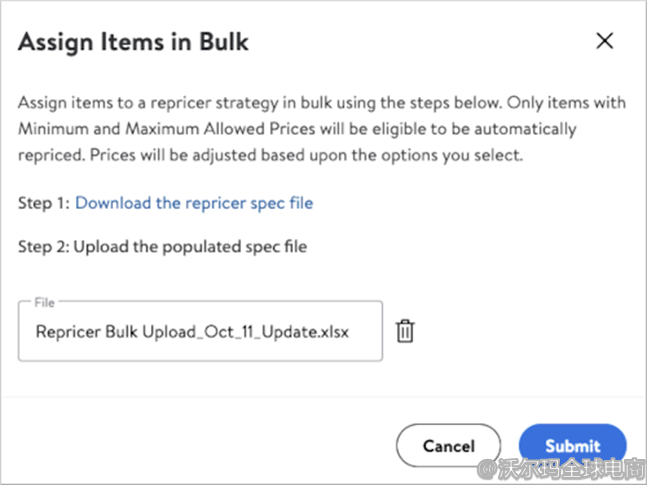Screen dimensions: 659x485
Task: Select the Repricer Bulk Upload_Oct_11_Update.xlsx filename
Action: click(192, 331)
